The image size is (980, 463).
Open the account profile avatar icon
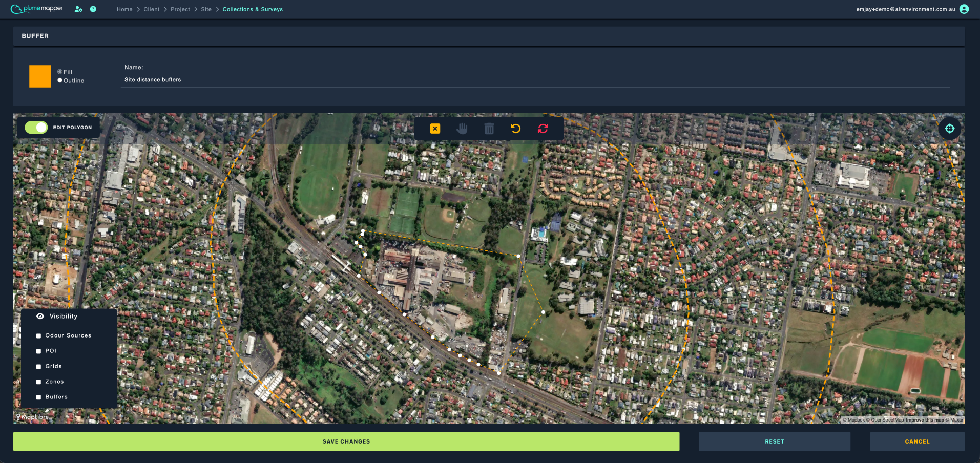click(x=964, y=9)
